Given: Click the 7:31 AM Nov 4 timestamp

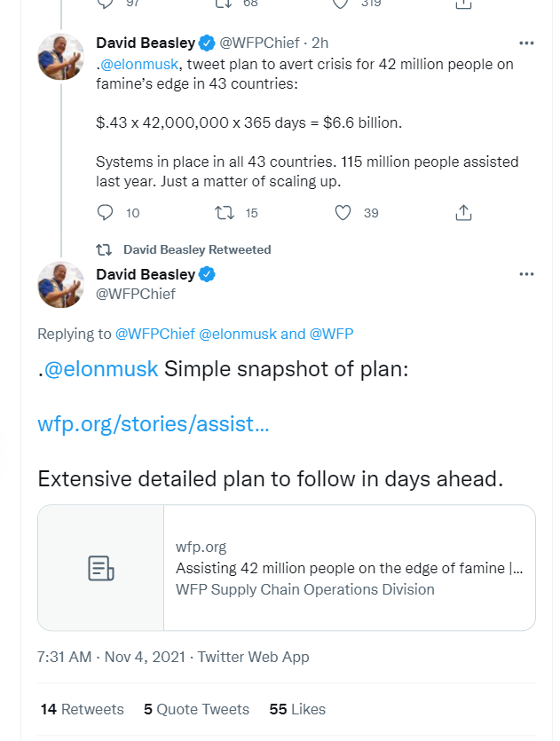Looking at the screenshot, I should pos(113,657).
